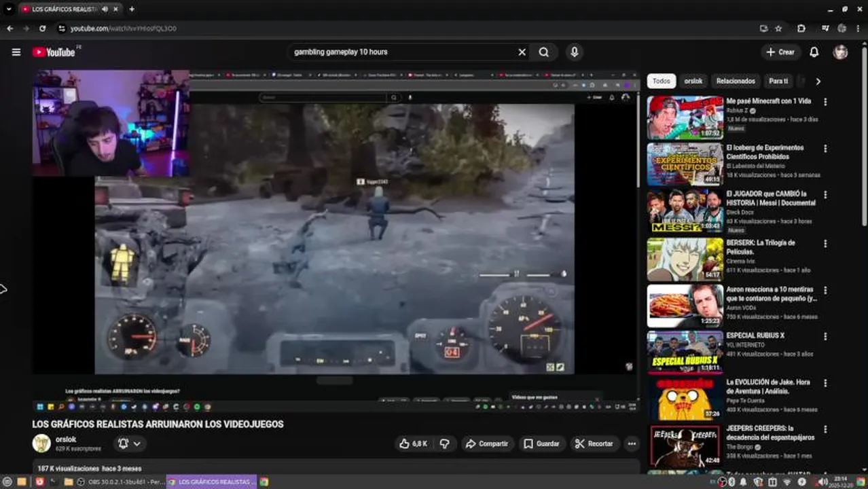Image resolution: width=868 pixels, height=489 pixels.
Task: Open ESPECIAL RUBIUS X video title
Action: tap(755, 336)
